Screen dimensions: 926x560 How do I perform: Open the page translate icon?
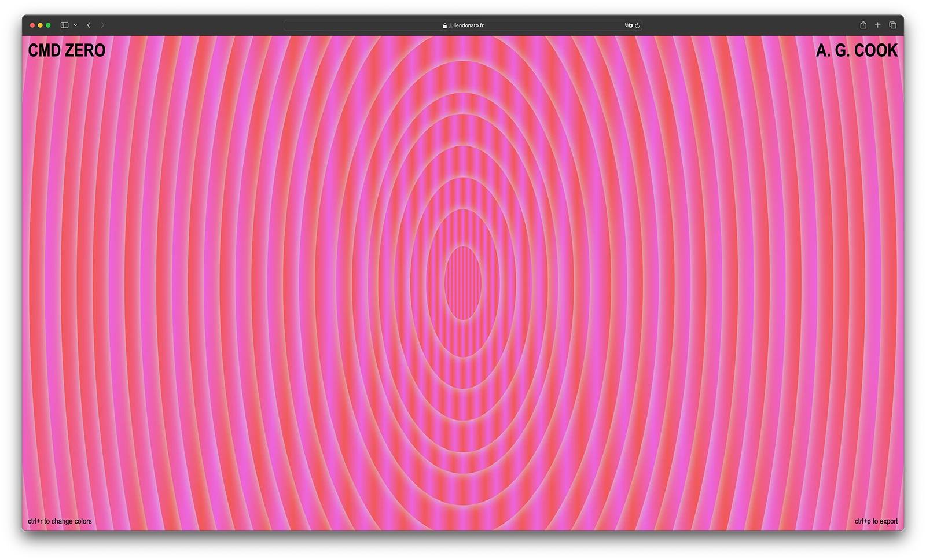click(x=629, y=25)
